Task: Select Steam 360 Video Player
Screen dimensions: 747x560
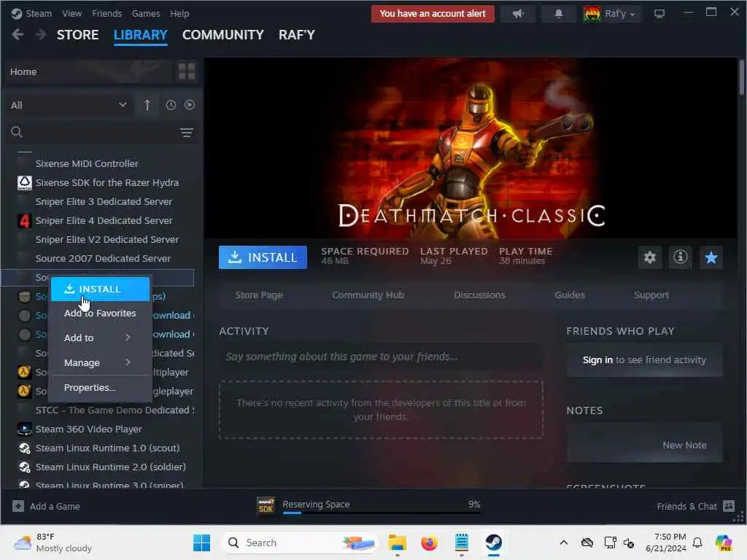Action: coord(88,429)
